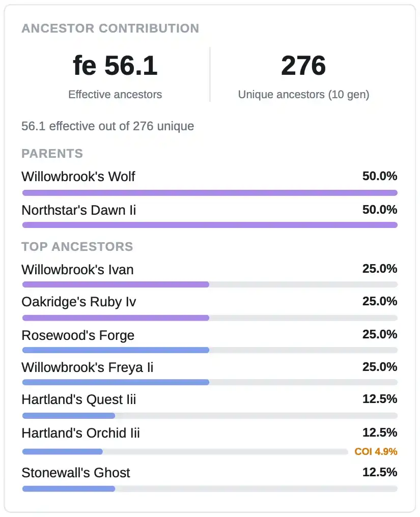Click Rosewood's Forge blue progress bar
Viewport: 420px width, 517px height.
(210, 350)
